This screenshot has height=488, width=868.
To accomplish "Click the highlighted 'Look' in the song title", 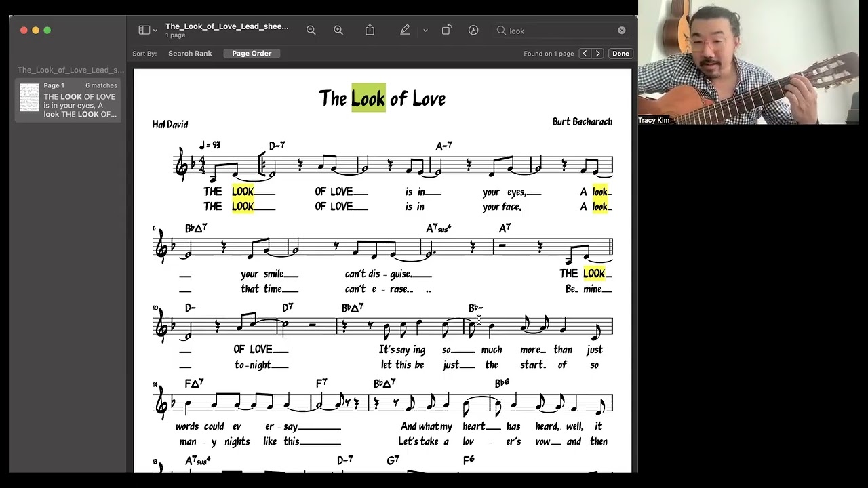I will (x=368, y=98).
